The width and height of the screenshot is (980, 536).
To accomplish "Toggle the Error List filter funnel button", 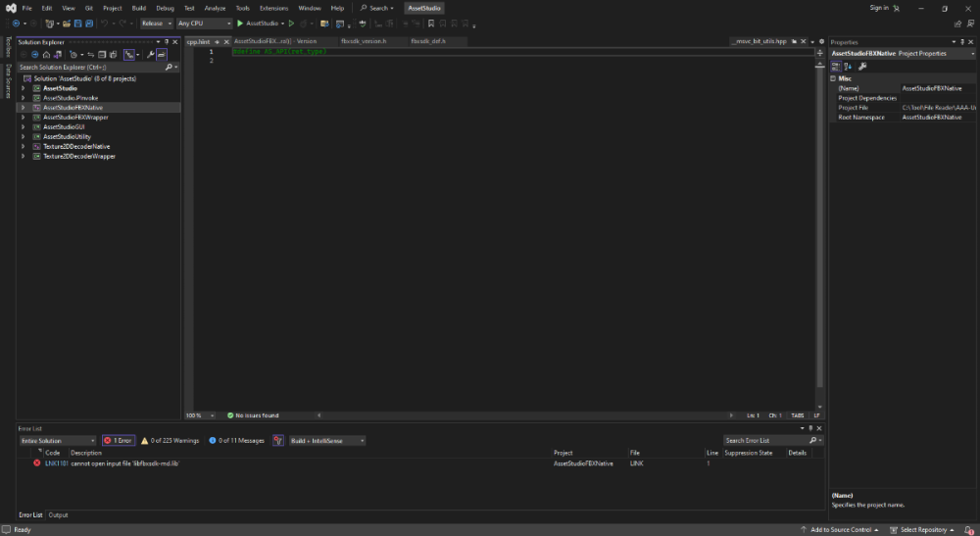I will 278,440.
